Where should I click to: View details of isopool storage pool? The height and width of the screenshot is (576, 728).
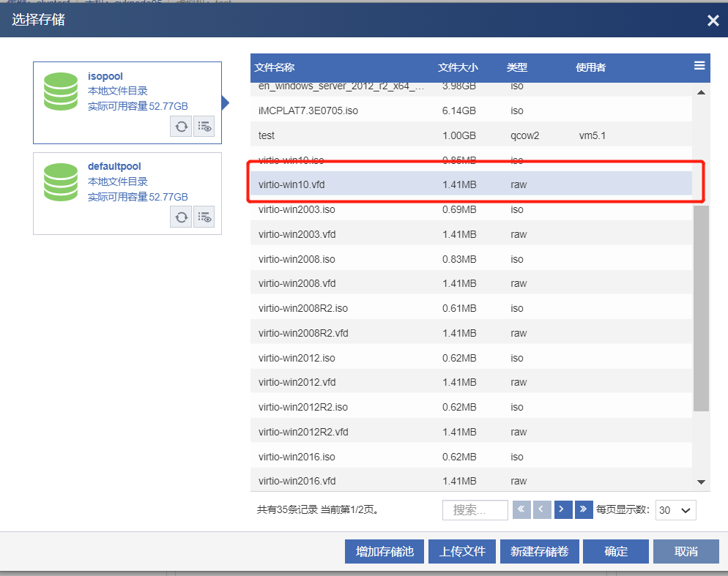click(x=204, y=127)
